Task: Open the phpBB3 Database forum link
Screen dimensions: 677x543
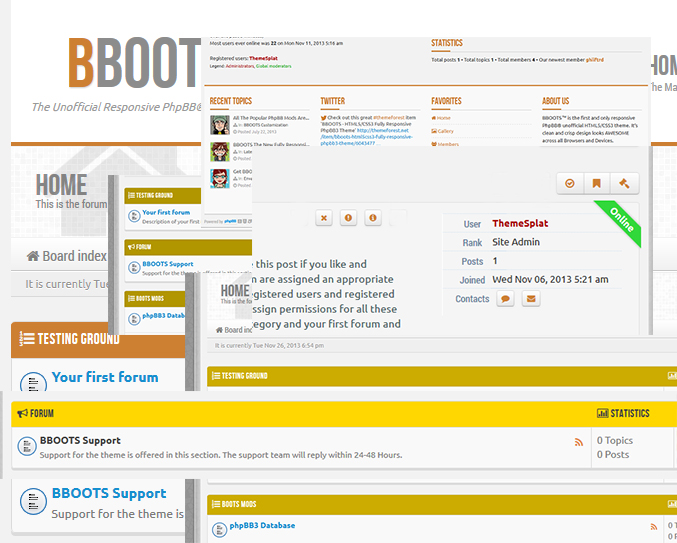Action: point(262,525)
